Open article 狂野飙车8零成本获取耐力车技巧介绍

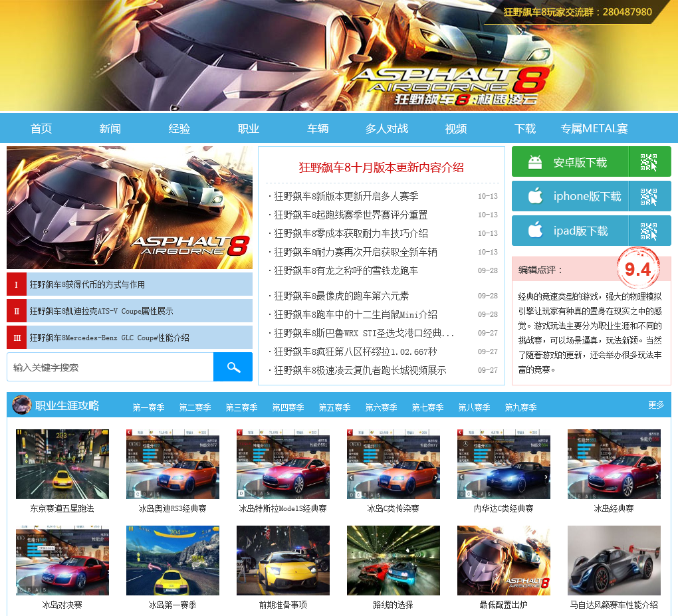(351, 233)
